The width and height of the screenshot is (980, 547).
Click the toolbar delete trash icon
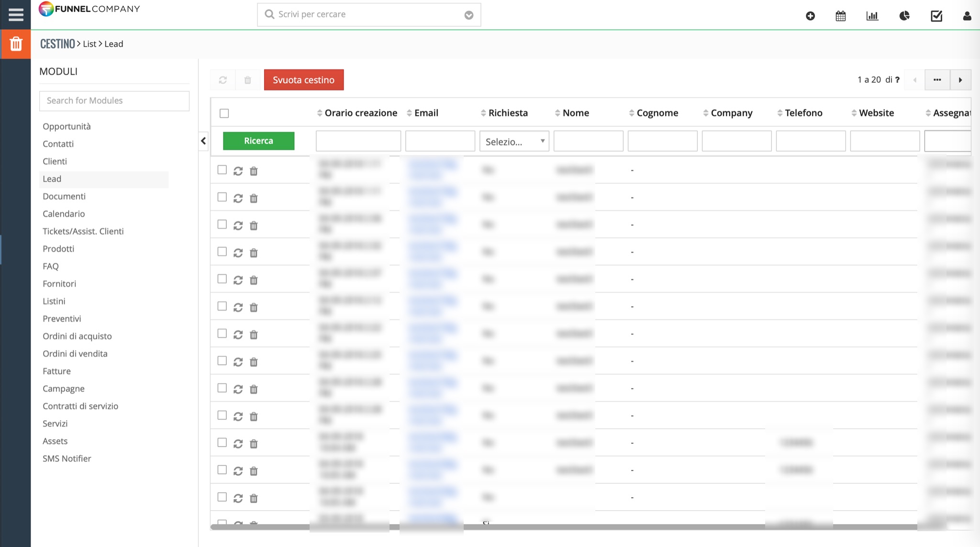[x=247, y=80]
